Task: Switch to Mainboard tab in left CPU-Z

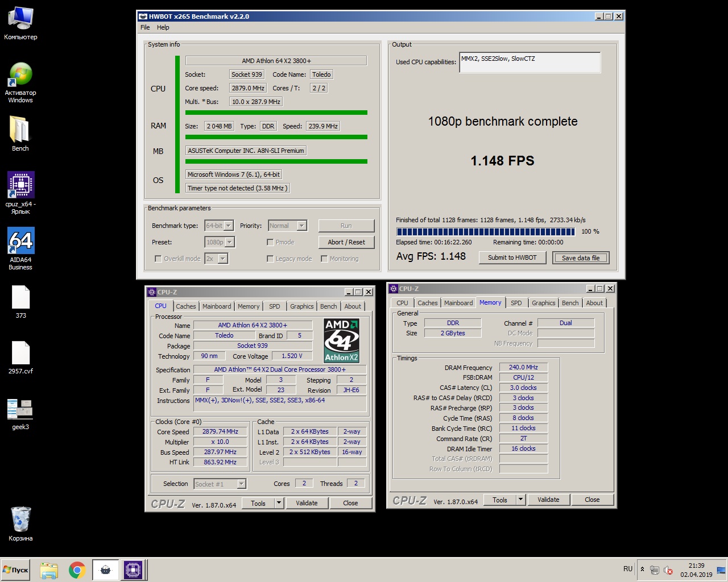Action: click(x=217, y=306)
